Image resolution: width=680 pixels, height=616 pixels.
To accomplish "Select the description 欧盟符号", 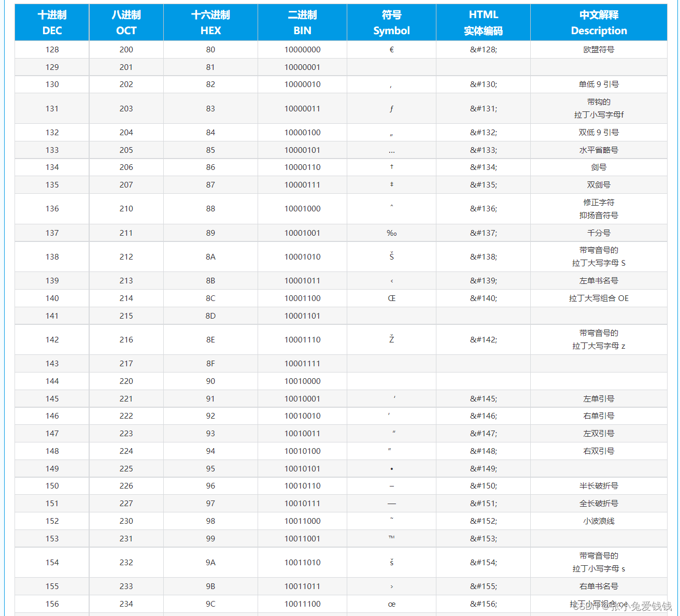I will [x=599, y=50].
